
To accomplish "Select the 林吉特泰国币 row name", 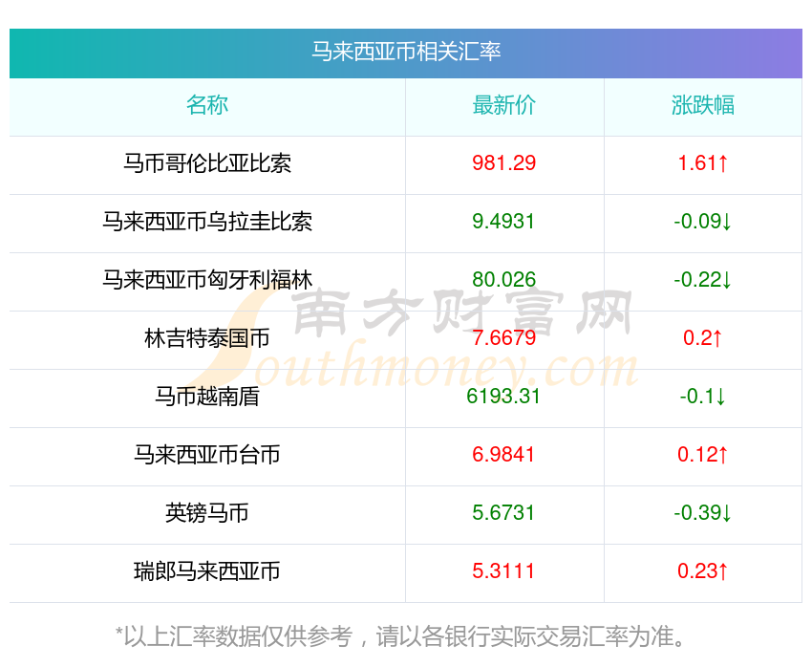I will tap(207, 338).
